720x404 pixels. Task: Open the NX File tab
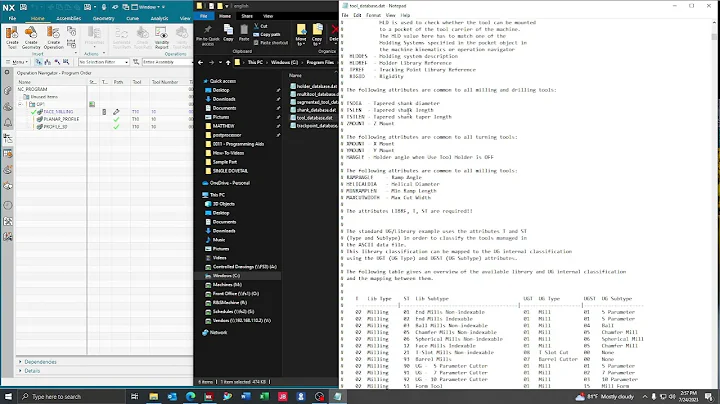click(12, 18)
